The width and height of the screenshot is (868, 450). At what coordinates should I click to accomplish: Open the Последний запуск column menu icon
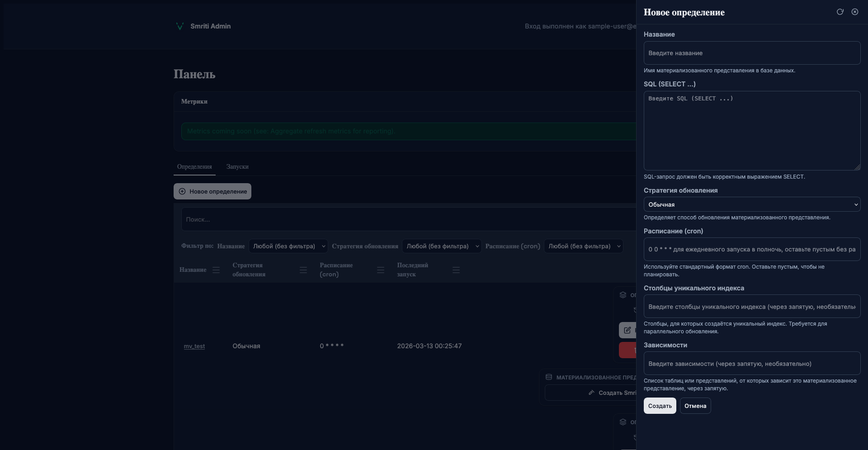456,270
